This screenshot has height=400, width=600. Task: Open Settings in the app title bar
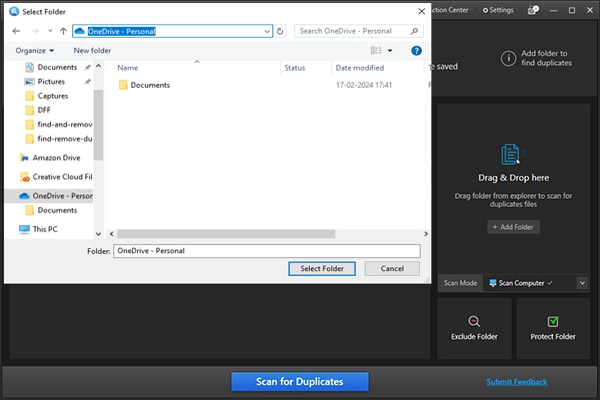point(498,10)
